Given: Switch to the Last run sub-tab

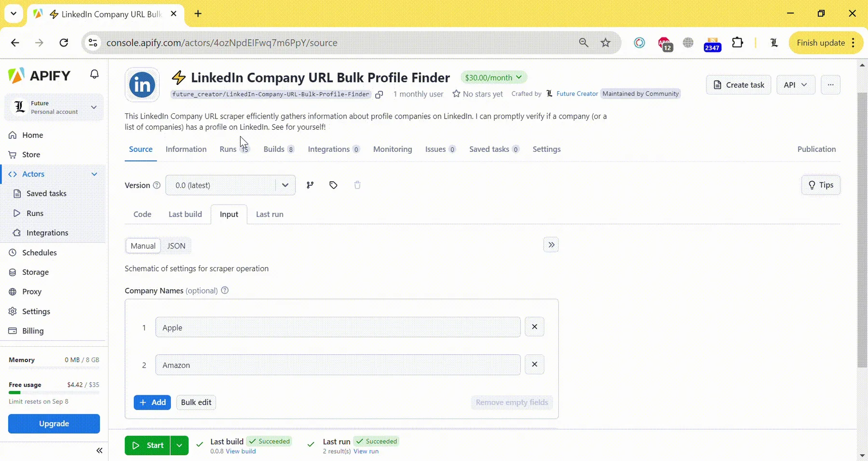Looking at the screenshot, I should point(270,215).
